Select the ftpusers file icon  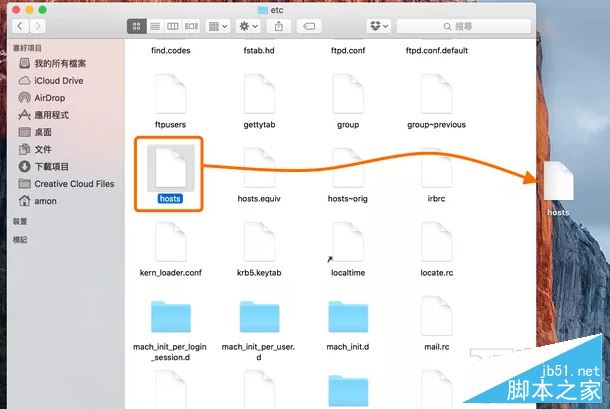(x=170, y=94)
